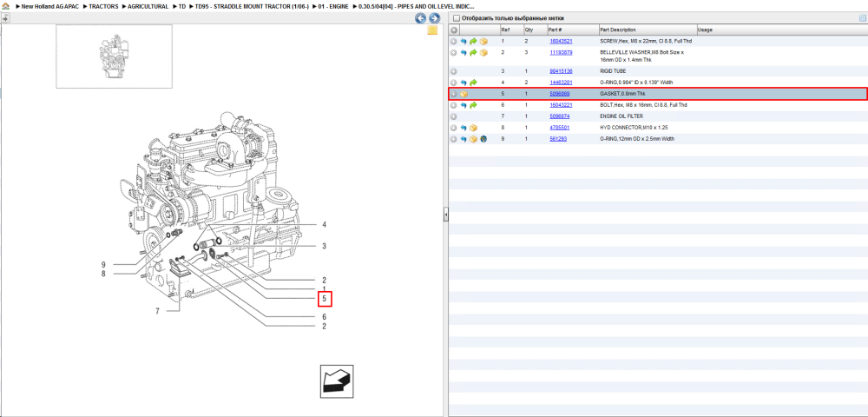Open the yellow note icon above diagram
The height and width of the screenshot is (417, 868).
(432, 30)
